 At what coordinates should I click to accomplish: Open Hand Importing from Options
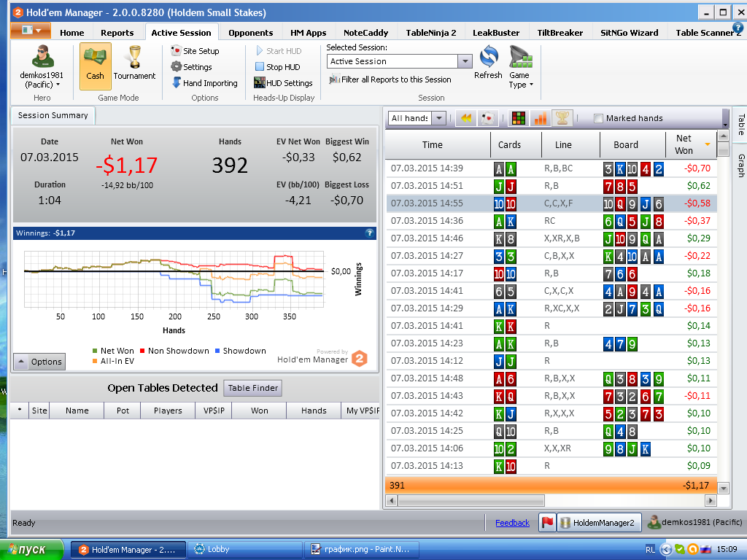[x=204, y=83]
